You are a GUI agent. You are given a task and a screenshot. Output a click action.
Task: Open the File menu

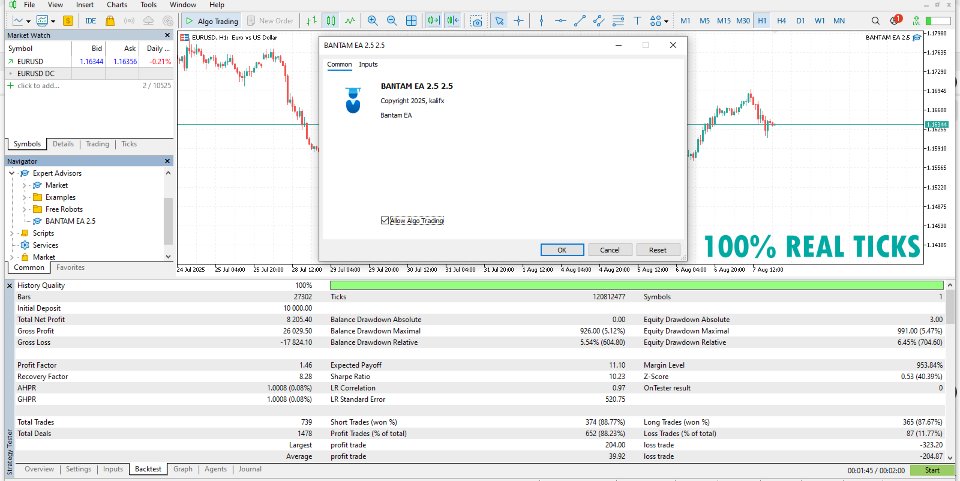pos(29,4)
